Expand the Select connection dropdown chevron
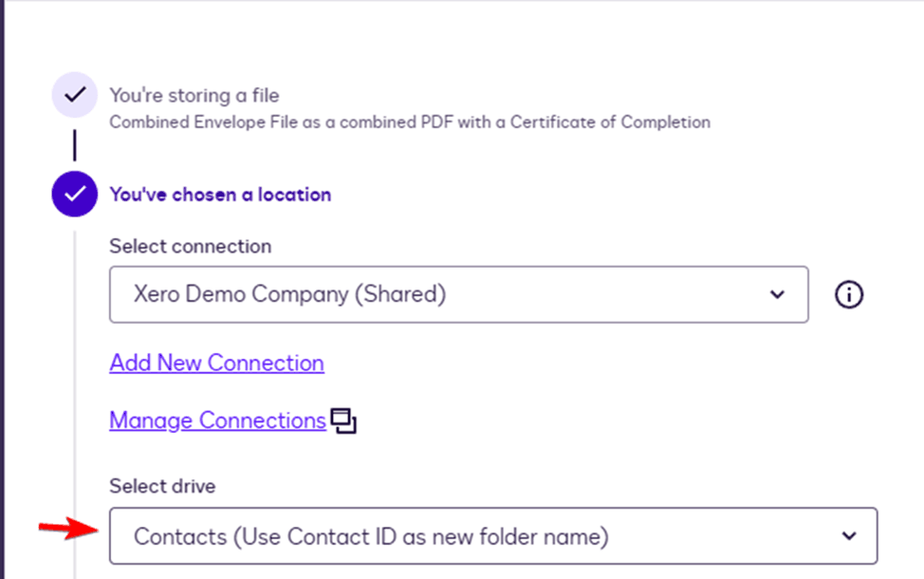 (777, 294)
